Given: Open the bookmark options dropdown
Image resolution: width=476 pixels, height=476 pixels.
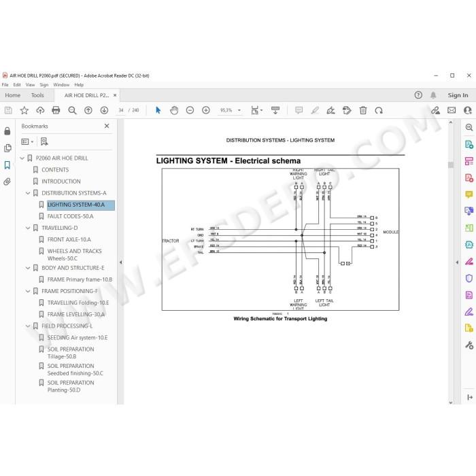Looking at the screenshot, I should tap(27, 141).
